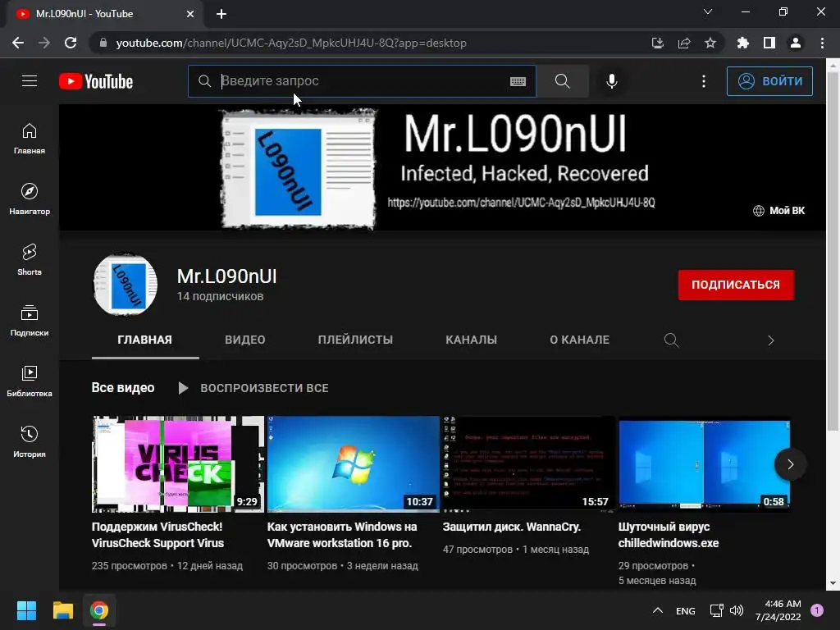Click the Mr.L090nUI channel avatar

pos(126,285)
